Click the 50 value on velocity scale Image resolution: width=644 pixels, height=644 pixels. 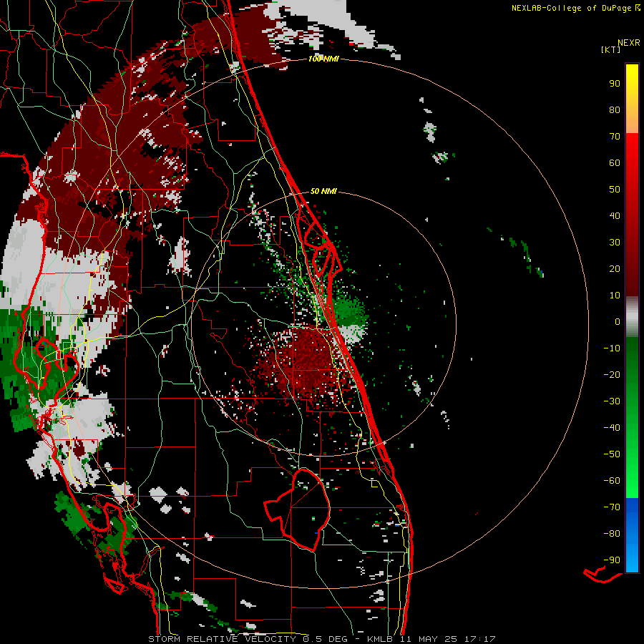coord(615,190)
